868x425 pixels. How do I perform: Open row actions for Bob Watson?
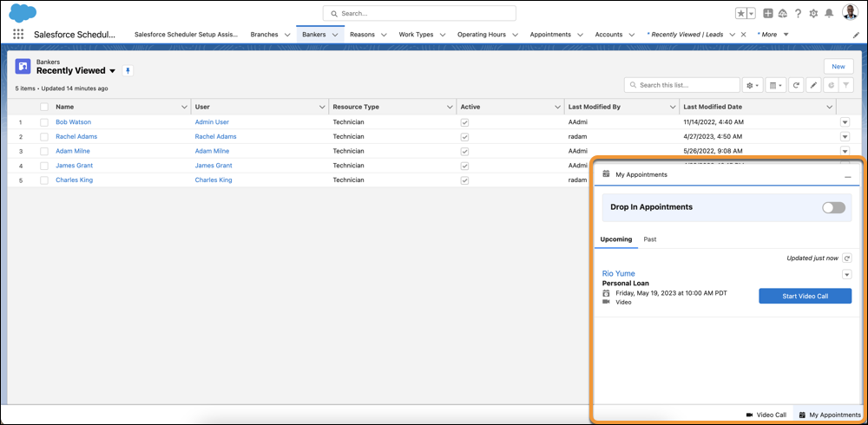[x=845, y=122]
